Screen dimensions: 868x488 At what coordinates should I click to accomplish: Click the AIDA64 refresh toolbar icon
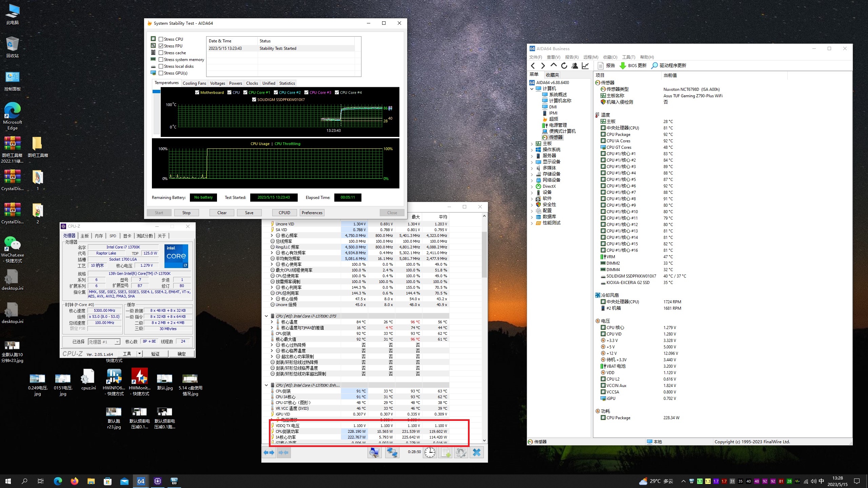(x=564, y=66)
